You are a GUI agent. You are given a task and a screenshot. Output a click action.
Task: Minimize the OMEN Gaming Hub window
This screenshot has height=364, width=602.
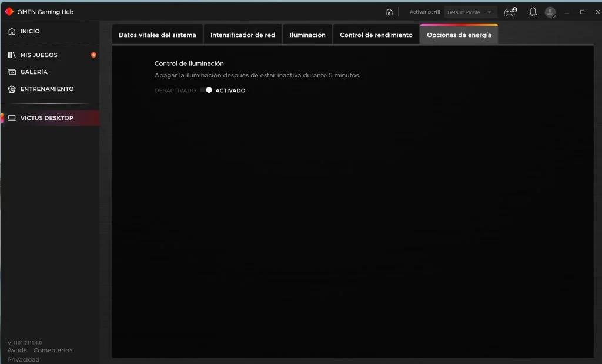[x=567, y=12]
